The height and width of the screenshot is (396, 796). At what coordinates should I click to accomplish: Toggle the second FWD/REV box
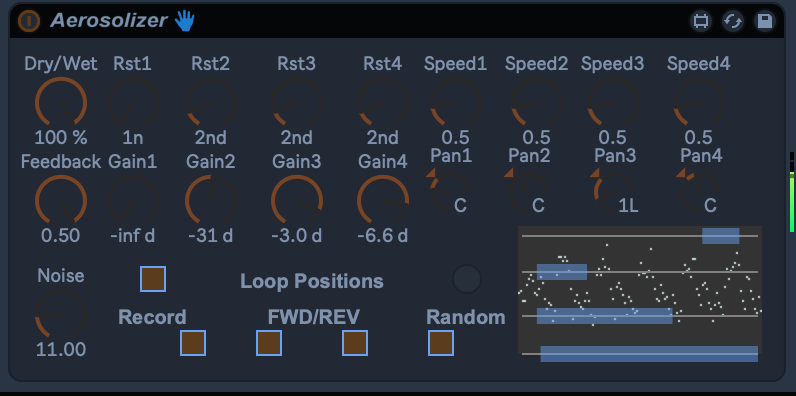pyautogui.click(x=355, y=343)
